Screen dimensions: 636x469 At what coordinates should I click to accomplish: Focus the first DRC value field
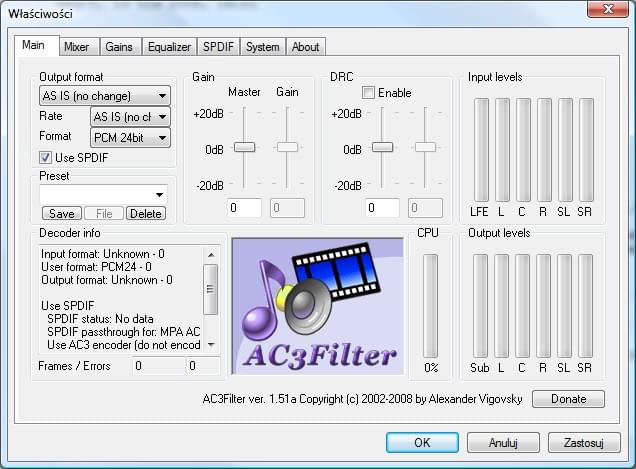click(x=382, y=208)
